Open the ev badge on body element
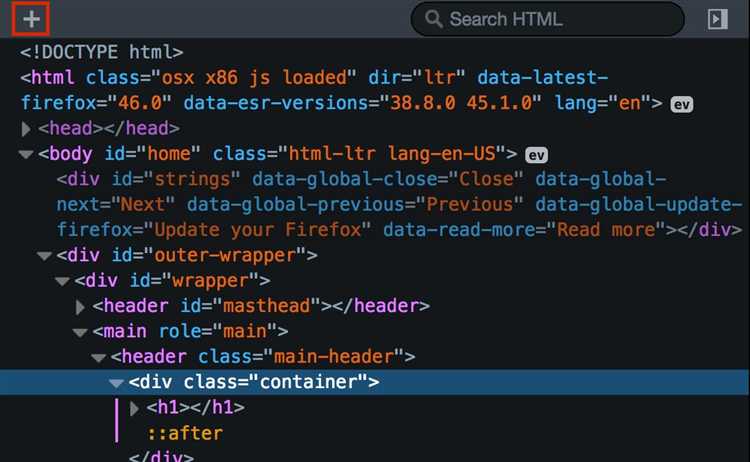Viewport: 750px width, 462px height. point(536,155)
